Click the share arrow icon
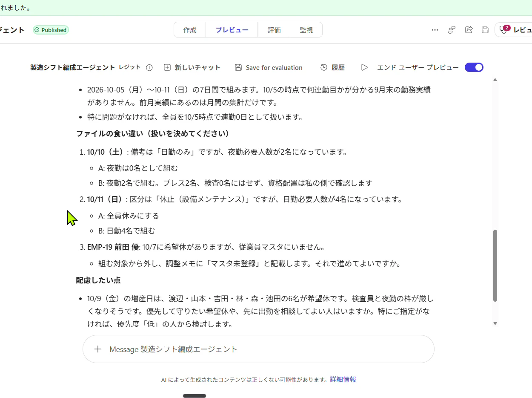The image size is (532, 398). click(469, 30)
